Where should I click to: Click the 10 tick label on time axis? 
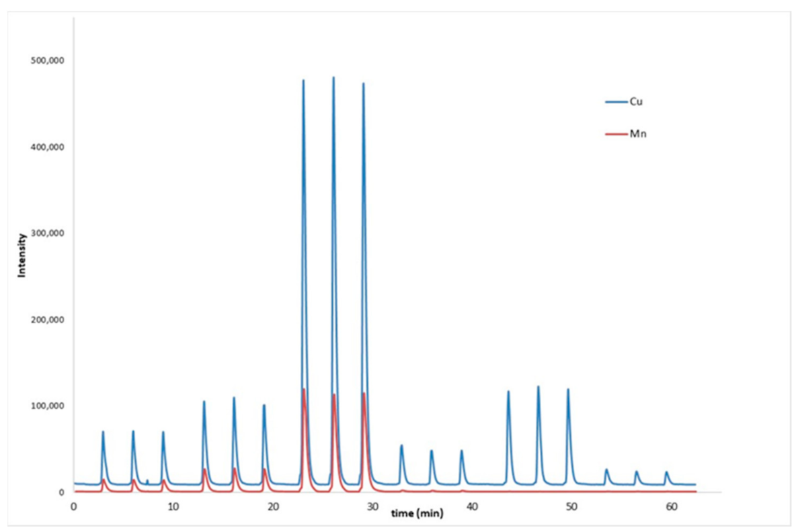(173, 506)
